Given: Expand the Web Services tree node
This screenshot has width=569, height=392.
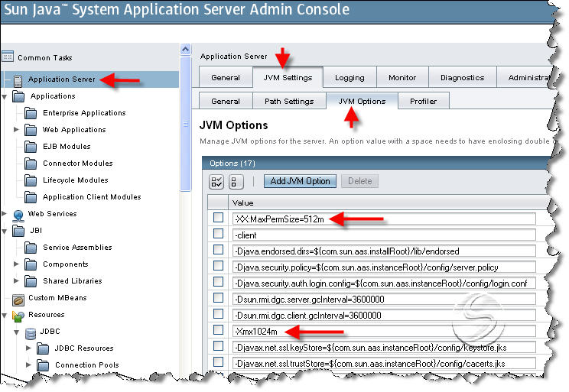Looking at the screenshot, I should 4,214.
